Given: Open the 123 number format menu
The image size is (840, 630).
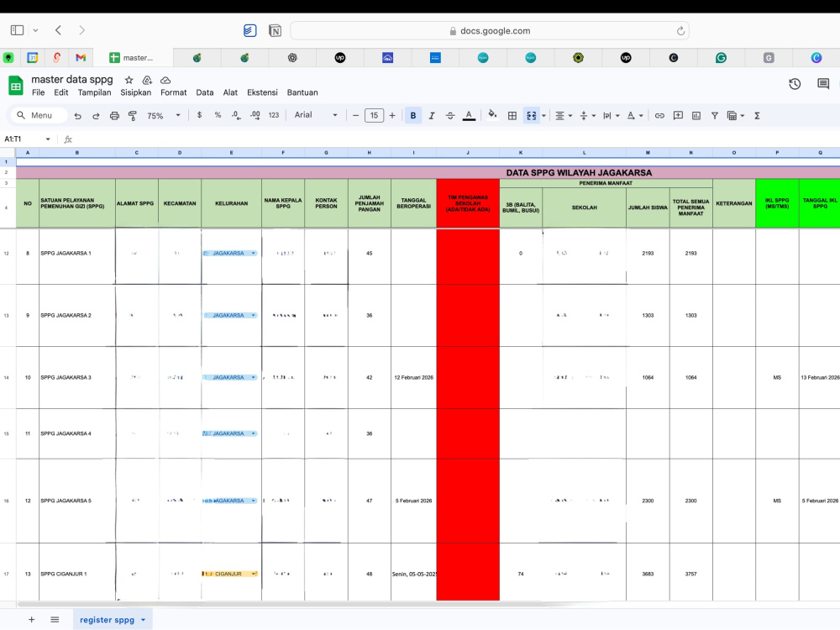Looking at the screenshot, I should 274,115.
